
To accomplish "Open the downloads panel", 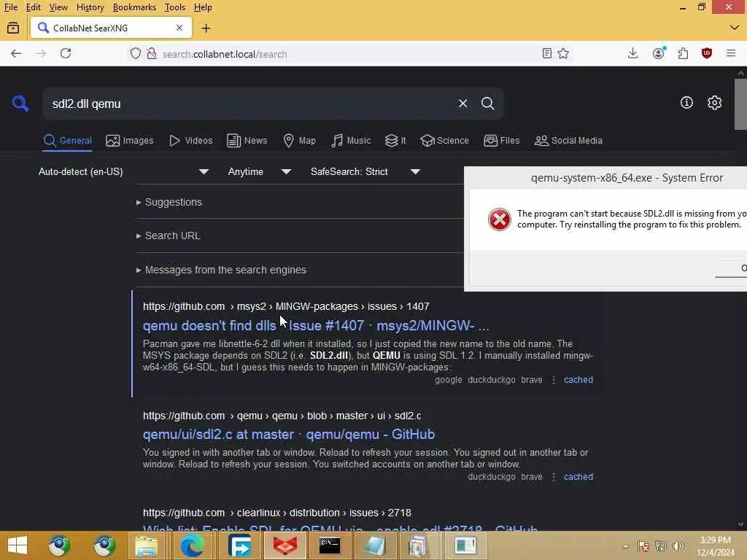I will pyautogui.click(x=632, y=54).
